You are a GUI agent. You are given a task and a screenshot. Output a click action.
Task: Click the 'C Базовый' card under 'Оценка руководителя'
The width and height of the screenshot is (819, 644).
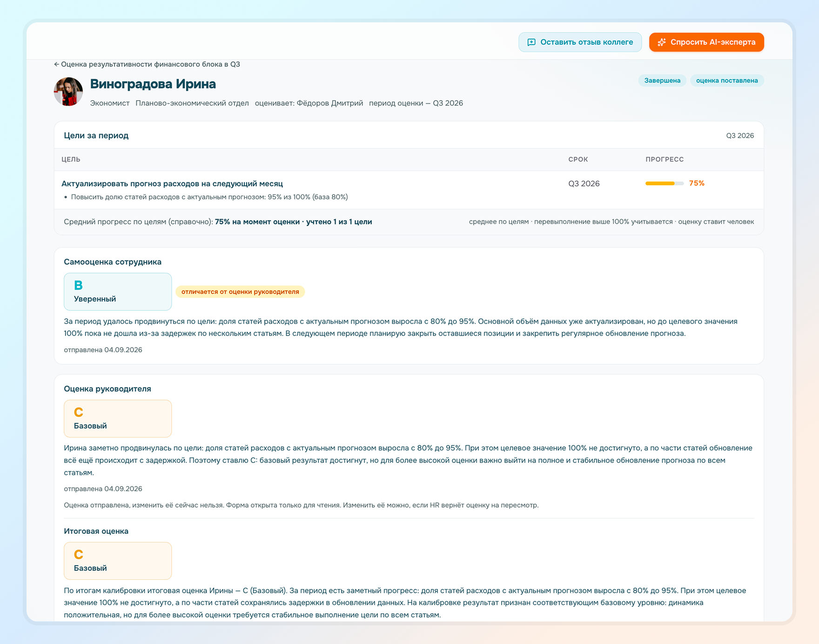pyautogui.click(x=118, y=418)
